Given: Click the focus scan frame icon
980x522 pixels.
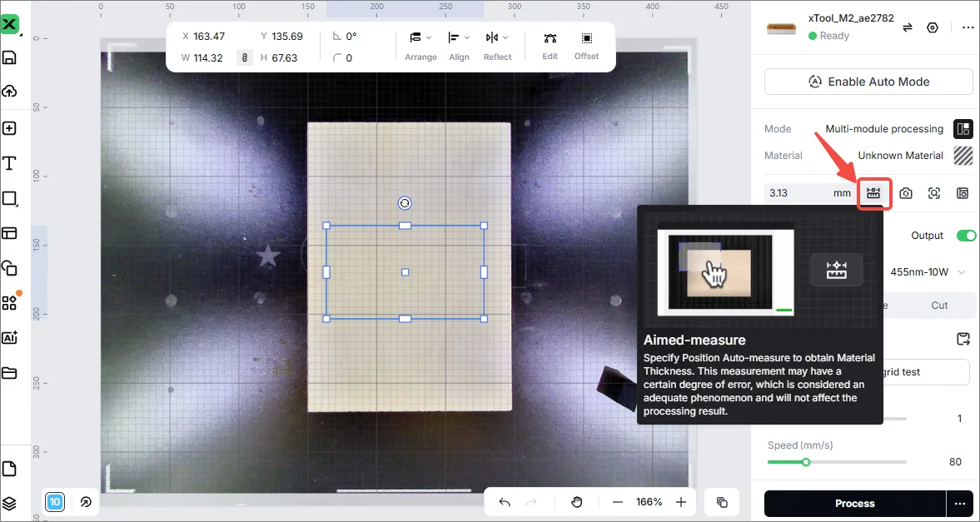Looking at the screenshot, I should 933,193.
